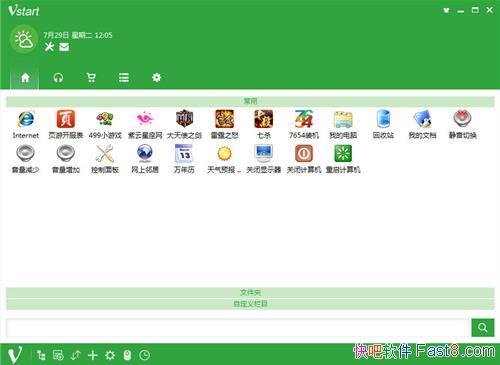Click the 重启计算机 restart icon
The width and height of the screenshot is (500, 365).
pyautogui.click(x=343, y=153)
